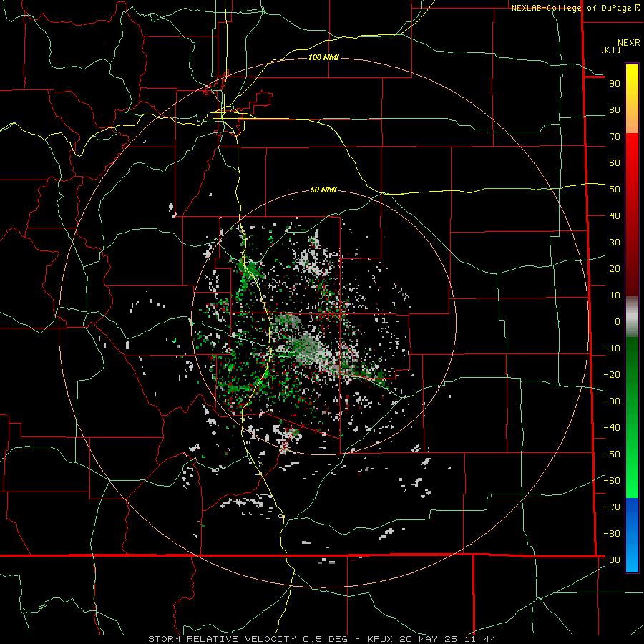Click the NEXR label above the color scale
644x644 pixels.
[x=628, y=43]
